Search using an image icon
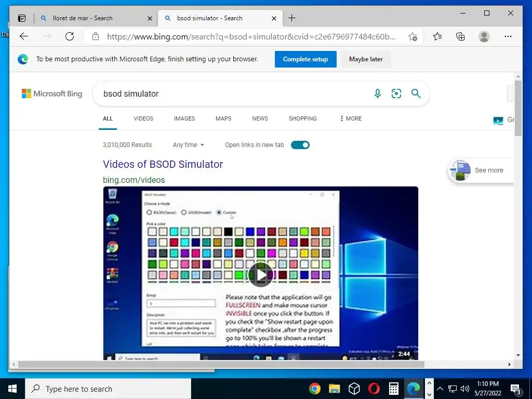The image size is (532, 399). click(x=396, y=94)
